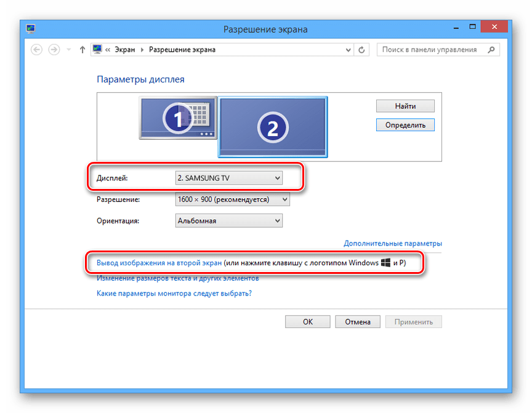Open the recent locations dropdown arrow
The height and width of the screenshot is (413, 532).
(69, 50)
